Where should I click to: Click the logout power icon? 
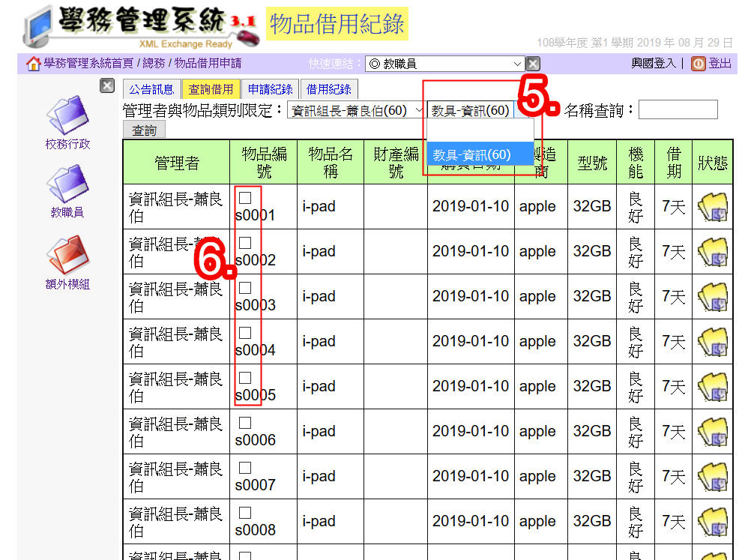[699, 64]
